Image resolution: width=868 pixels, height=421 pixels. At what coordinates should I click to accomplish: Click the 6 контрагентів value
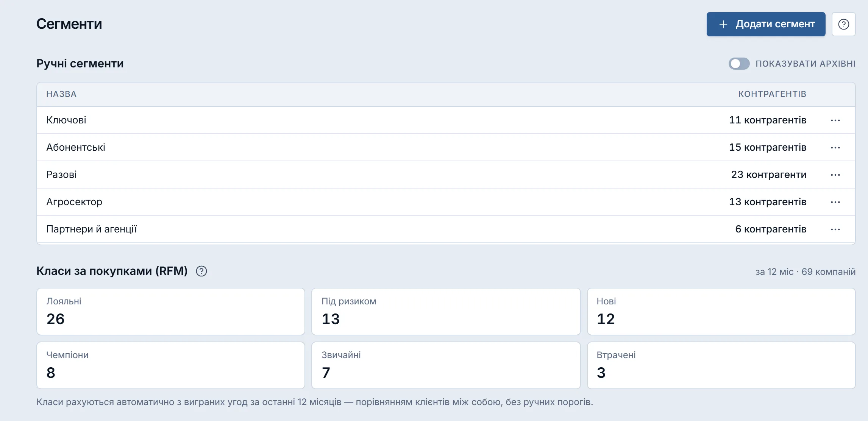click(771, 229)
